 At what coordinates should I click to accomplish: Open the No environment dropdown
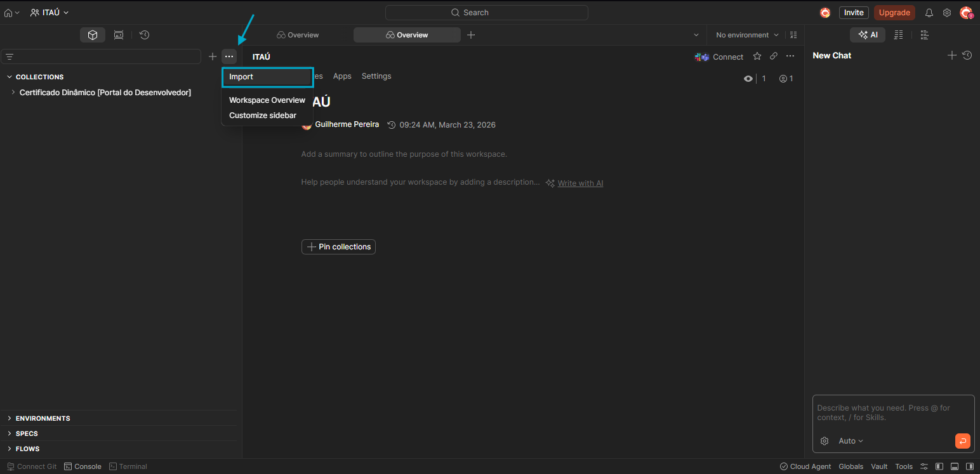tap(746, 35)
